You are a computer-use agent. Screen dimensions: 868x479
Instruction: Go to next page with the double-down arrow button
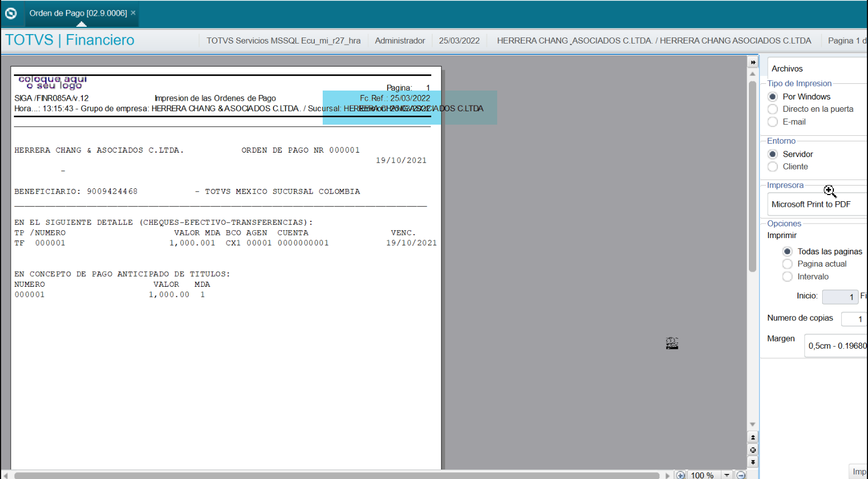pos(753,462)
